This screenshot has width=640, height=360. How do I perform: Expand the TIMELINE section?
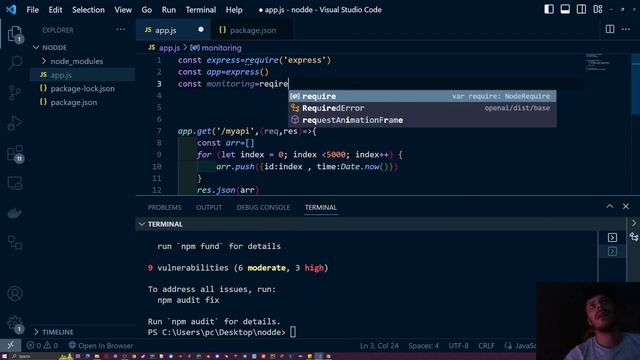[x=82, y=332]
